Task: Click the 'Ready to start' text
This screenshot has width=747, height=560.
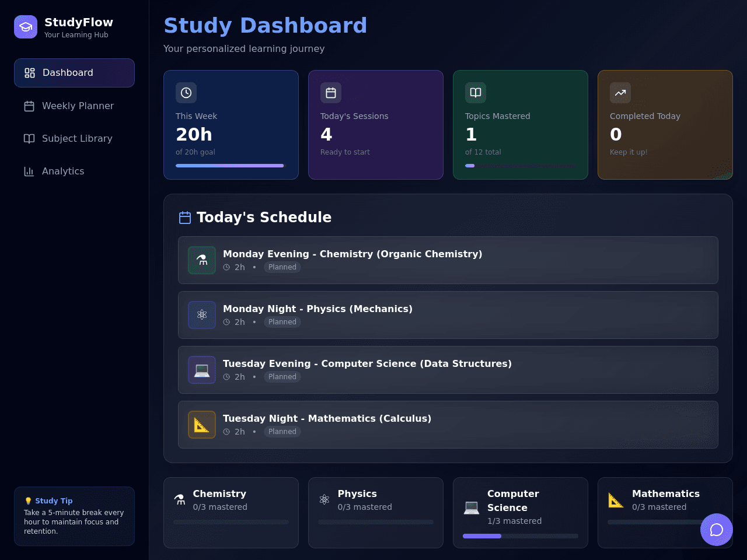Action: 345,152
